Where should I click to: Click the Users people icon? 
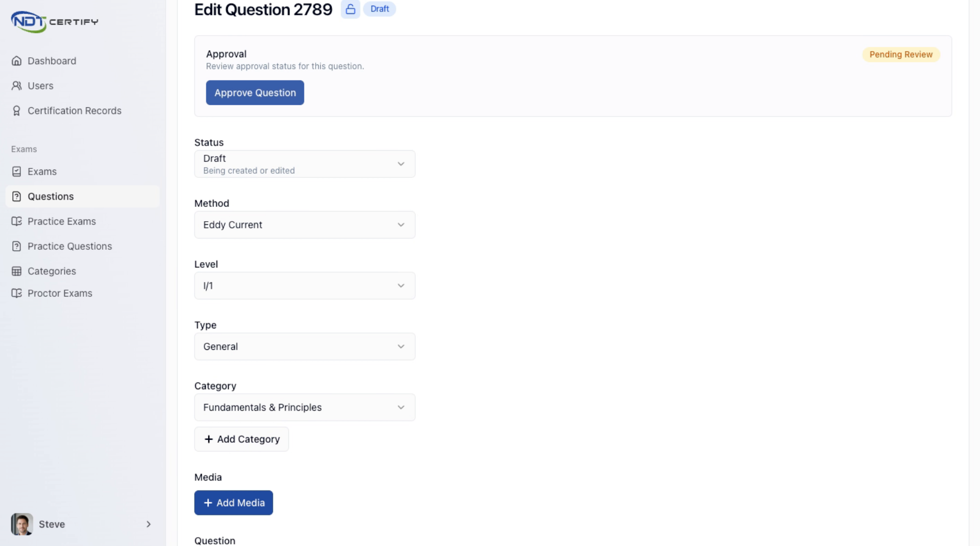(17, 86)
